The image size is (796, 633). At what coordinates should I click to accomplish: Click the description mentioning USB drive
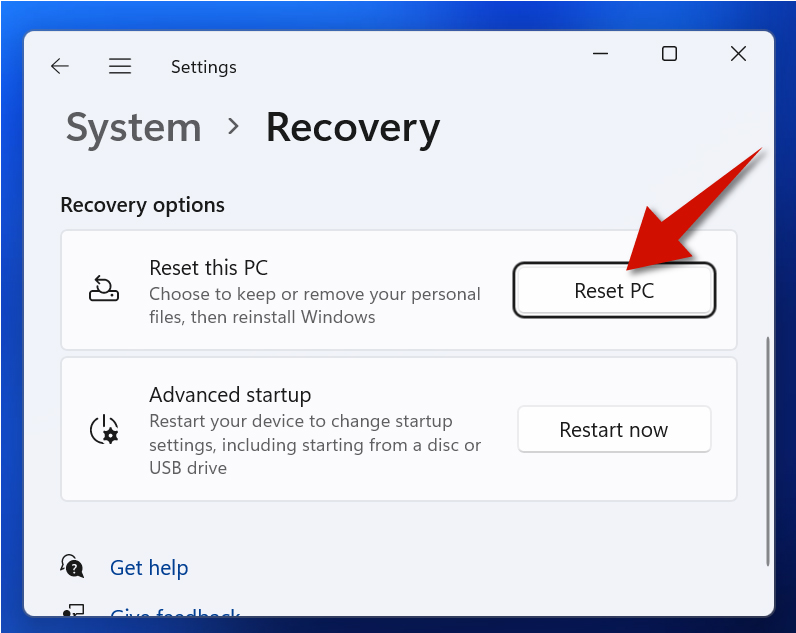pos(315,445)
